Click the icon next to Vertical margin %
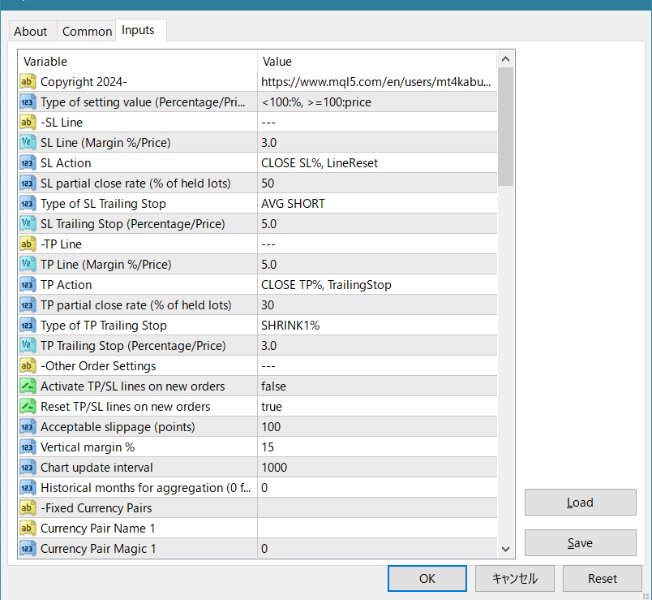The height and width of the screenshot is (600, 652). [x=27, y=447]
